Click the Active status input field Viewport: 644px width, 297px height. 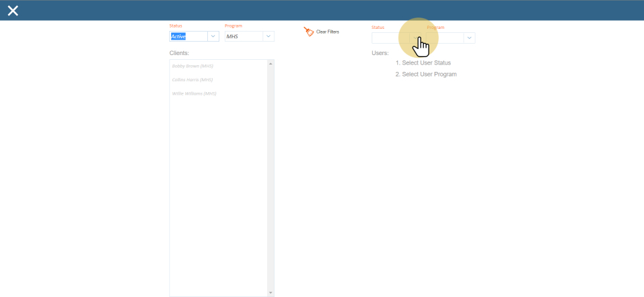pos(189,36)
